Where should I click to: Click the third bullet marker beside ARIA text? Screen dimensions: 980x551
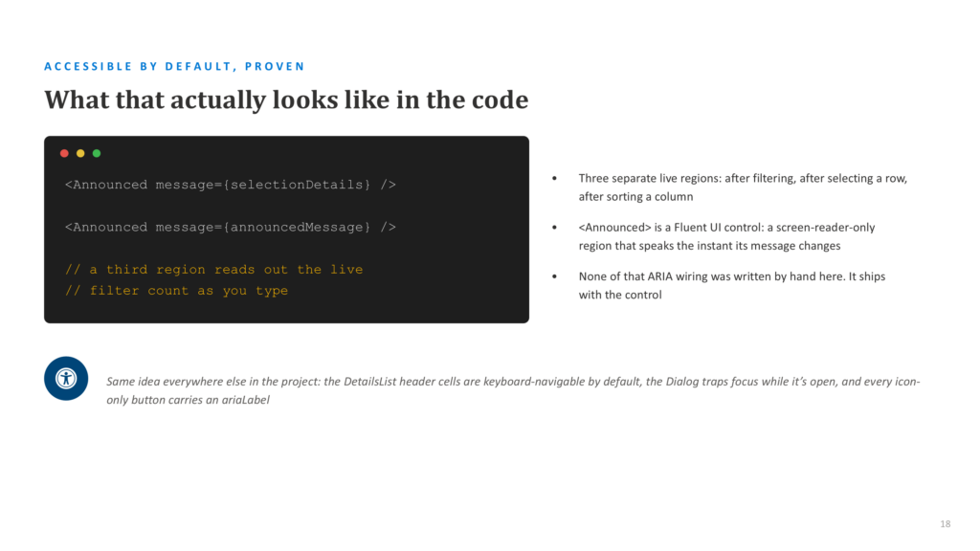tap(554, 276)
